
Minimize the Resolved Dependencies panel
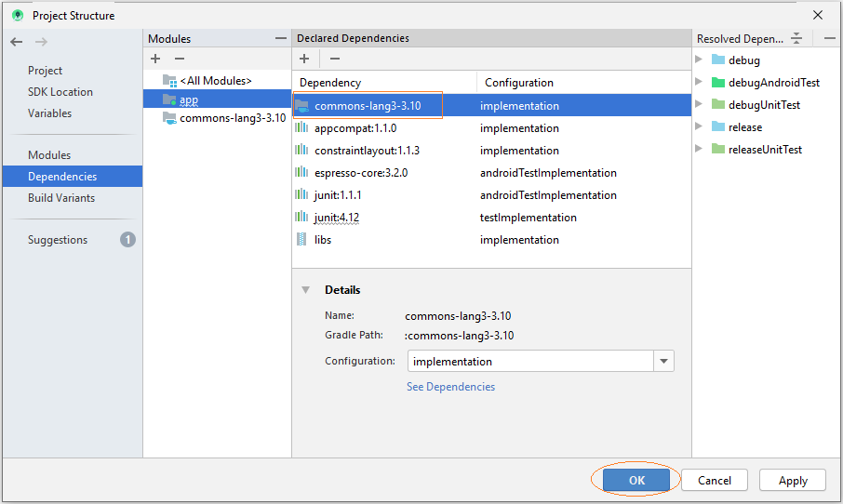(x=830, y=38)
